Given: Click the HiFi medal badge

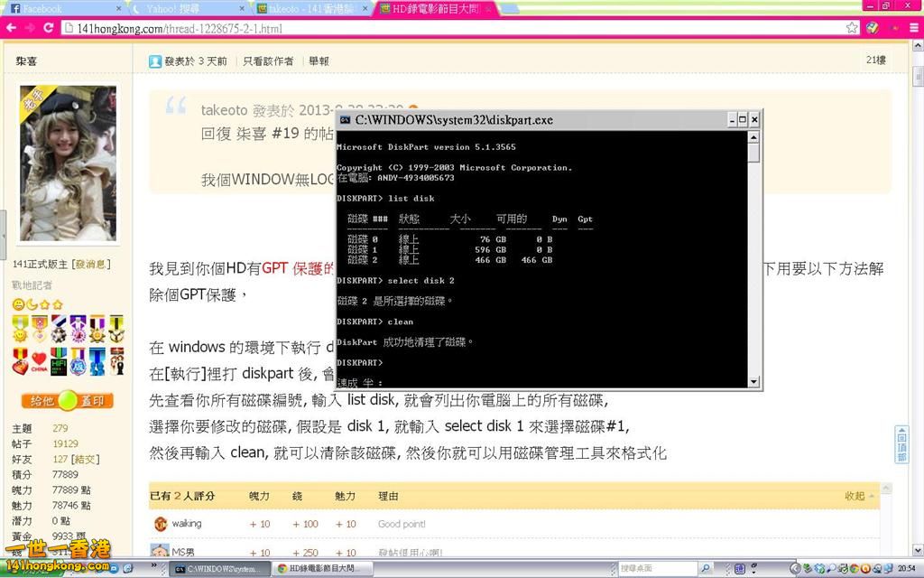Looking at the screenshot, I should (x=59, y=361).
